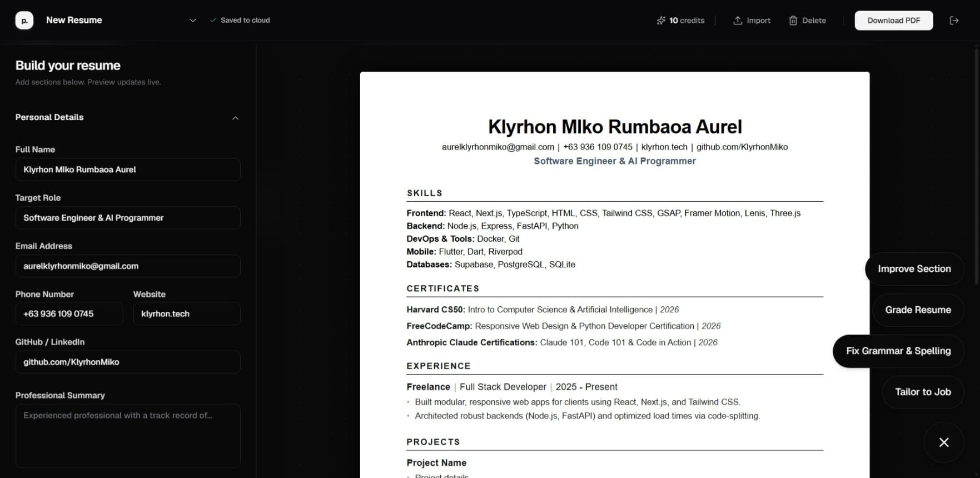
Task: Close the AI actions menu
Action: coord(944,442)
